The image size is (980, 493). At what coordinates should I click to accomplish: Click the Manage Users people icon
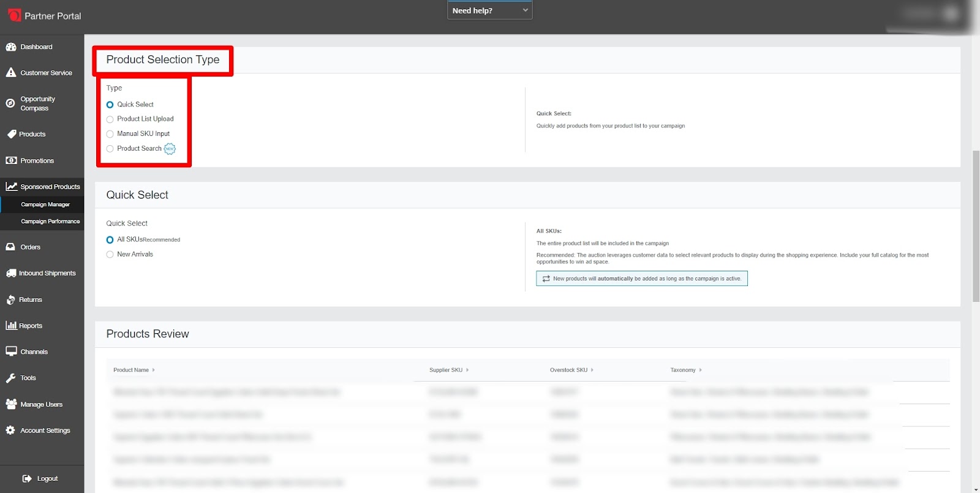click(11, 404)
